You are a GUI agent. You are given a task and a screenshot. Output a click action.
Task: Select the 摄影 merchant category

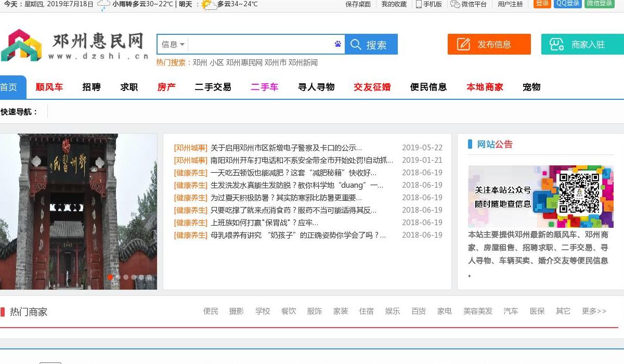pyautogui.click(x=237, y=311)
